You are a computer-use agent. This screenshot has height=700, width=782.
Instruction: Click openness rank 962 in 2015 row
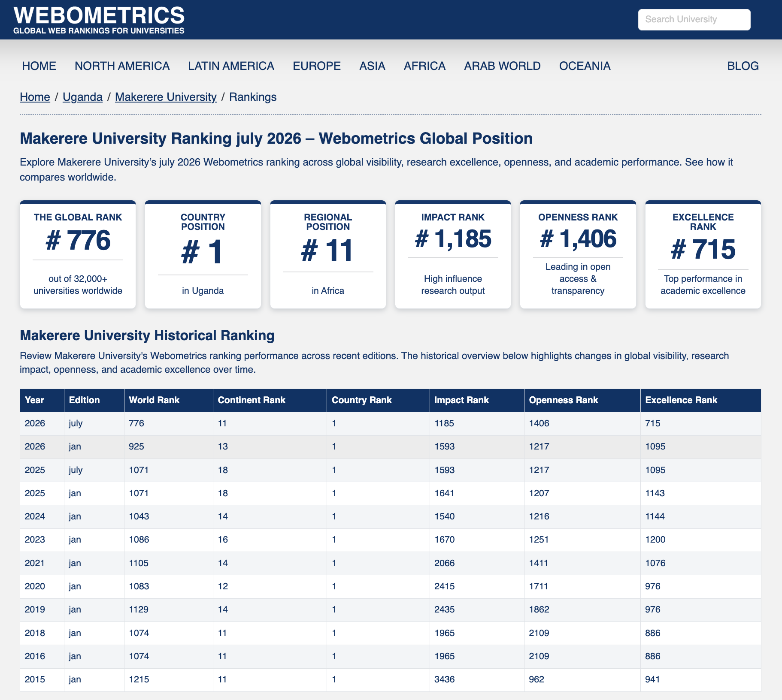pyautogui.click(x=582, y=679)
